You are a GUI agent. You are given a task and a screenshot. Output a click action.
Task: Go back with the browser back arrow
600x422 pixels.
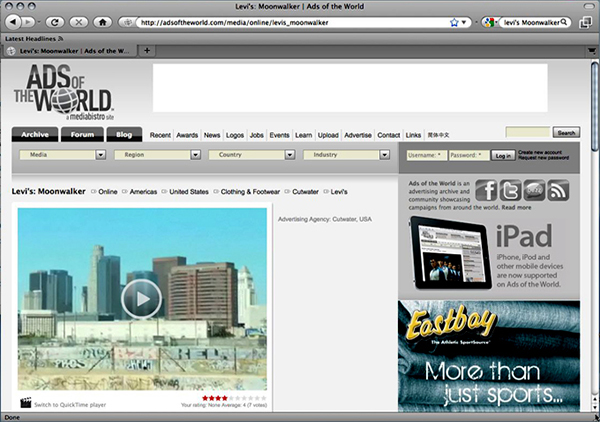[13, 22]
